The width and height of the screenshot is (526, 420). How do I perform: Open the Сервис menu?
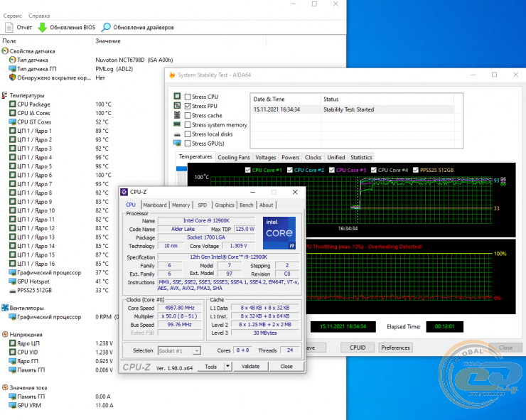coord(12,16)
